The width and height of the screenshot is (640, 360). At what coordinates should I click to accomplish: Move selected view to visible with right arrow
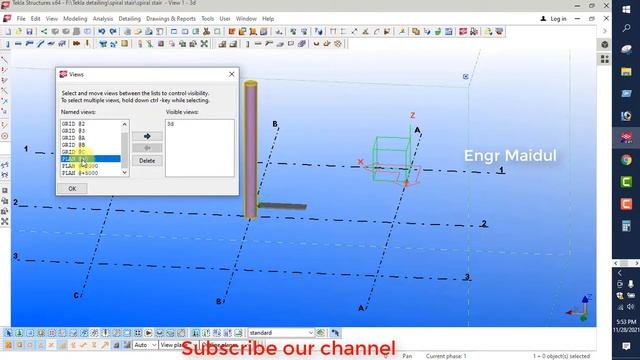pyautogui.click(x=147, y=136)
